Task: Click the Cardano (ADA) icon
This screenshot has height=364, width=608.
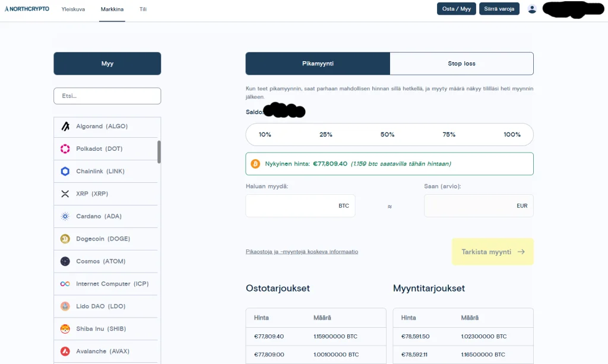Action: point(65,216)
